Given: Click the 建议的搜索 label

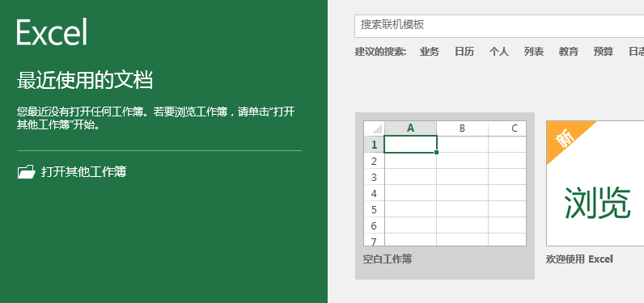Looking at the screenshot, I should coord(381,51).
